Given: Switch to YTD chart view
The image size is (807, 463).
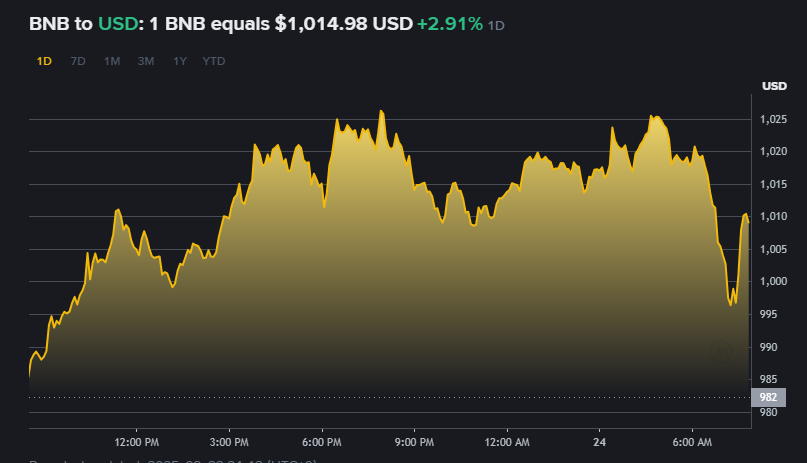Looking at the screenshot, I should [x=214, y=61].
